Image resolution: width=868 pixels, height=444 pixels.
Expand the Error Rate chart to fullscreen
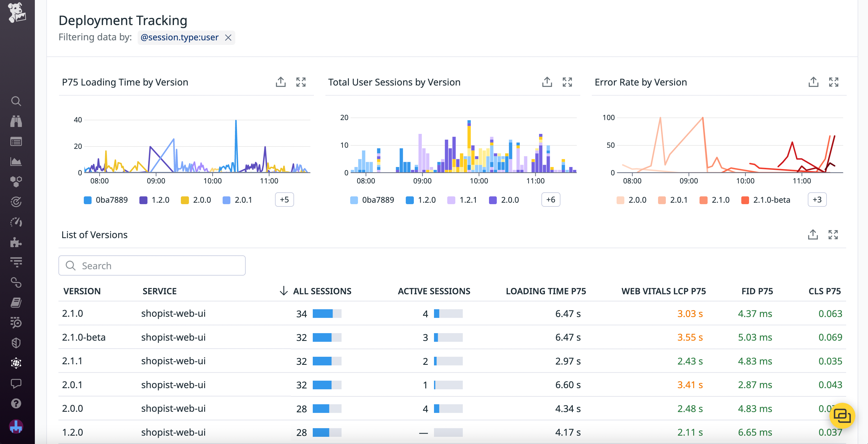834,82
